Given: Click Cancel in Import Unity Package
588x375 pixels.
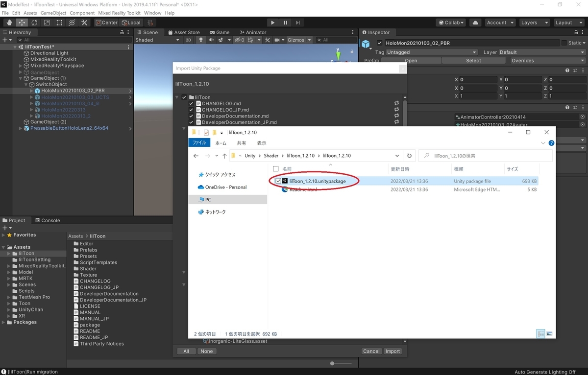Looking at the screenshot, I should (x=371, y=351).
